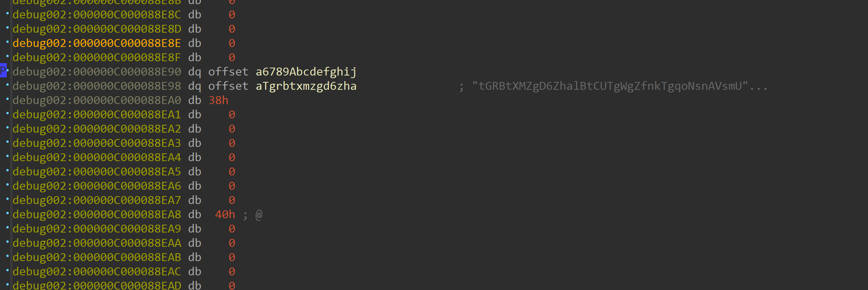
Task: Select the highlighted address debug002:000000C000088E8E
Action: 97,43
